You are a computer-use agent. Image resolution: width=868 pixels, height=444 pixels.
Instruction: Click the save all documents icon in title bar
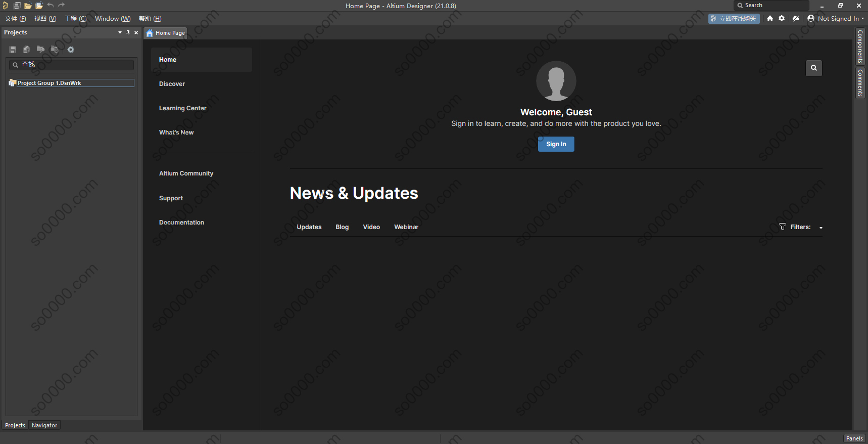pos(17,6)
